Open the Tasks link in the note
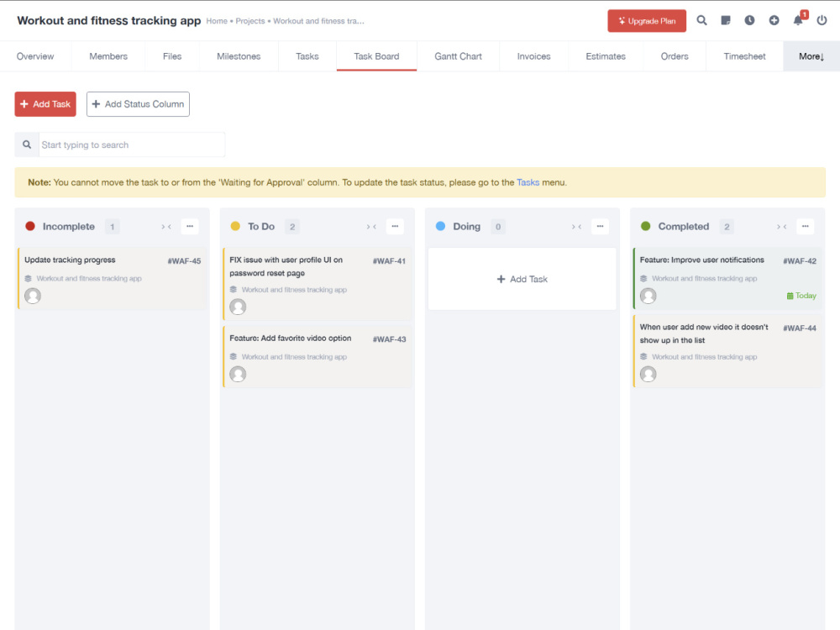The image size is (840, 630). [528, 182]
